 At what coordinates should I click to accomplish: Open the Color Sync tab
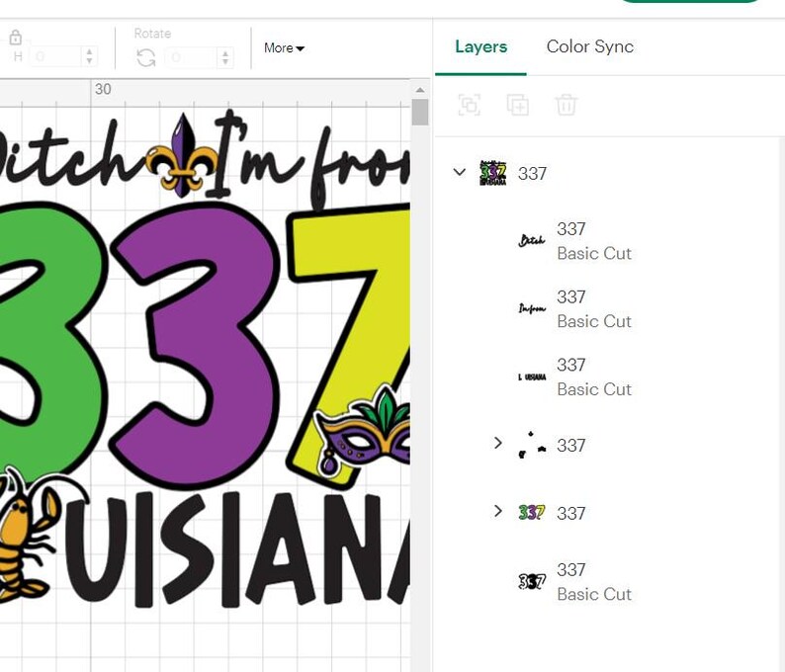590,46
